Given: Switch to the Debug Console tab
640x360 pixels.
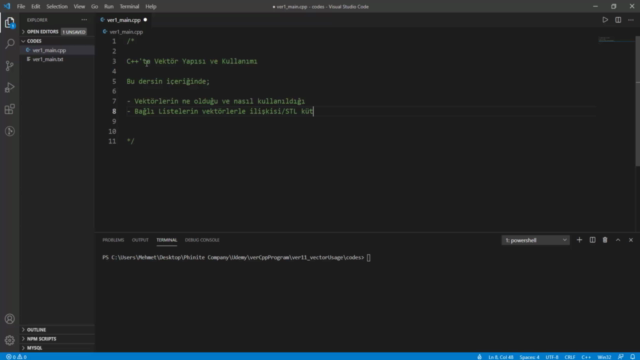Looking at the screenshot, I should point(202,240).
